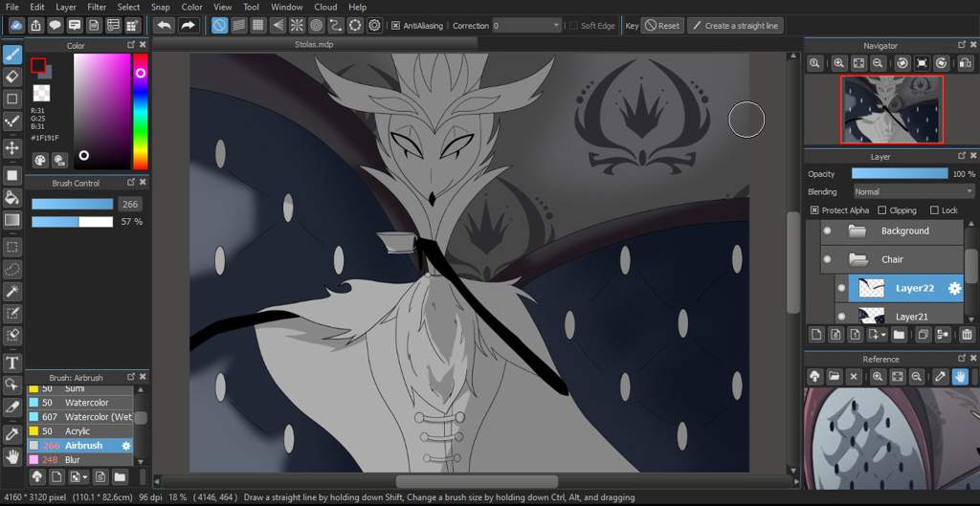Select the Eraser tool
Screen dimensions: 980x506
click(x=12, y=77)
